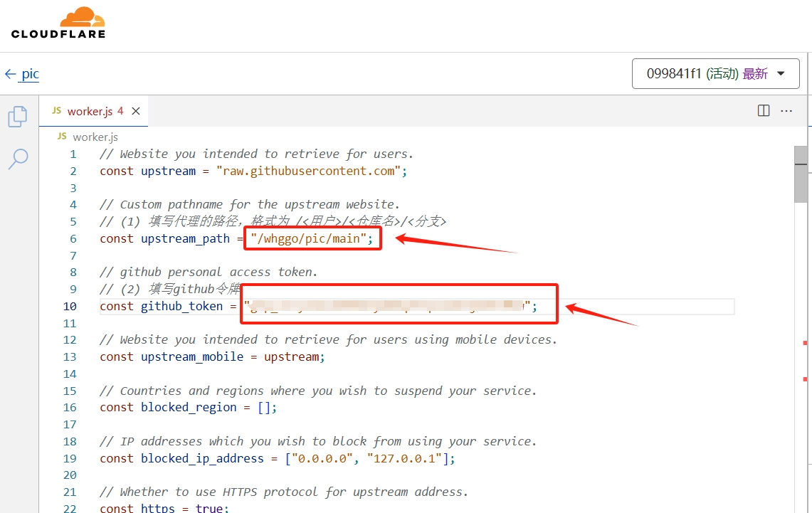Click the worker.js breadcrumb label
The width and height of the screenshot is (812, 513).
pyautogui.click(x=95, y=137)
